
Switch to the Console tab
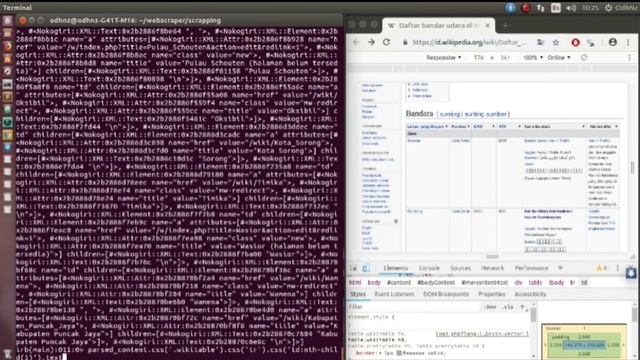point(429,268)
